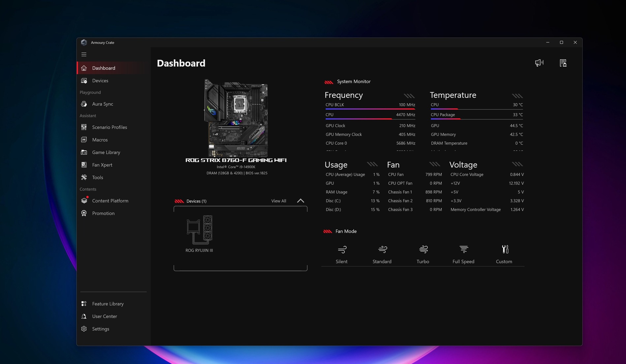Click the Devices sidebar icon
Screen dimensions: 626x364
click(84, 80)
